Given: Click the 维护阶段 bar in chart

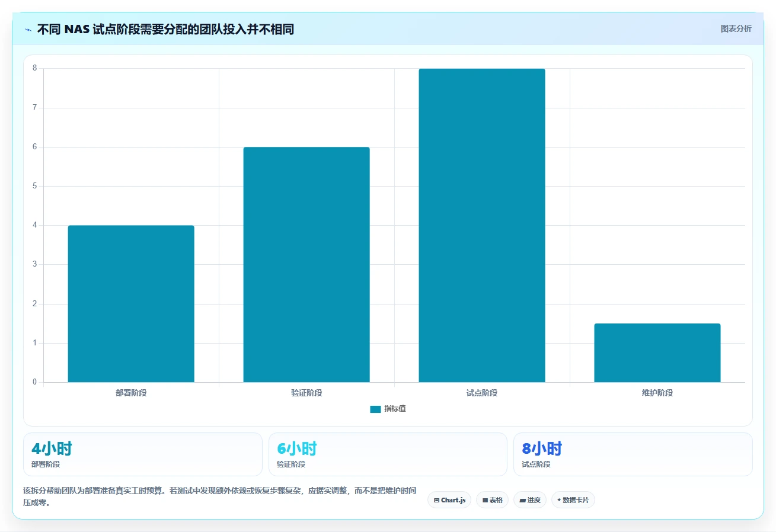Looking at the screenshot, I should 657,352.
